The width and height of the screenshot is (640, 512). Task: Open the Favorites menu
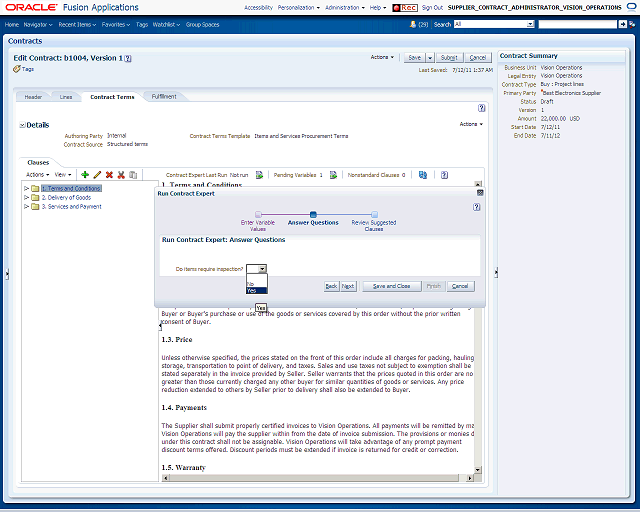[116, 24]
